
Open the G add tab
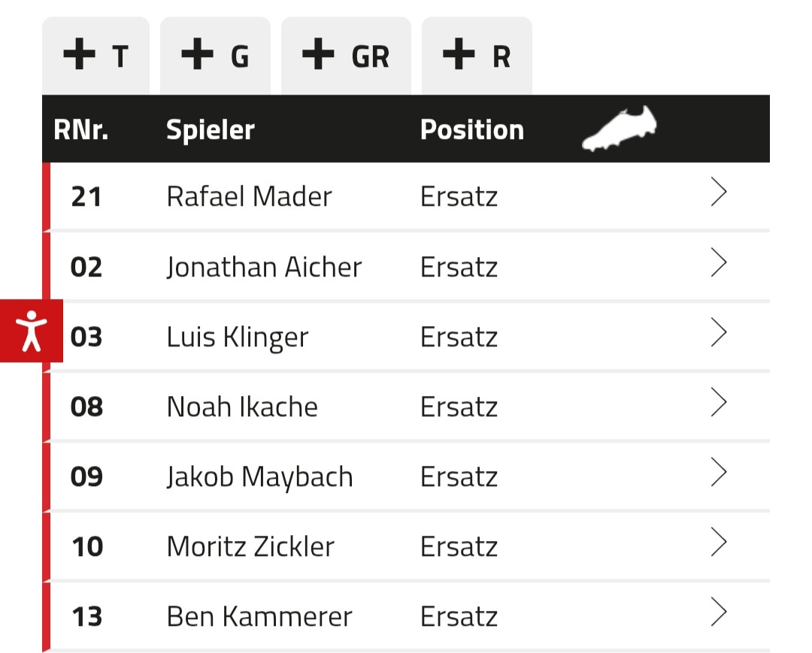pyautogui.click(x=215, y=56)
